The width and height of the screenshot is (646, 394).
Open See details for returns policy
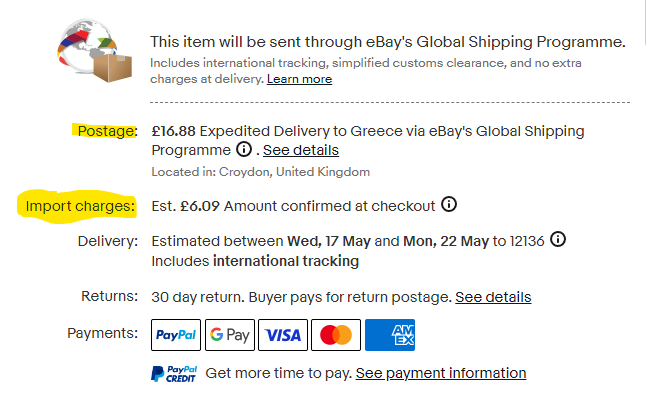[493, 297]
